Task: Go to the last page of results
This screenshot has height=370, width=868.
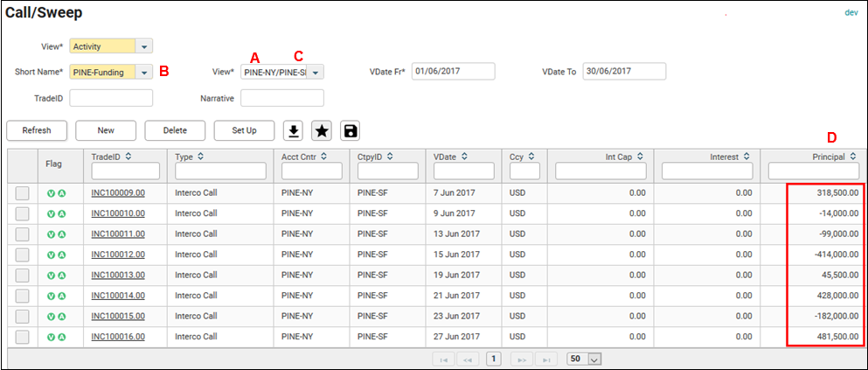Action: [547, 359]
